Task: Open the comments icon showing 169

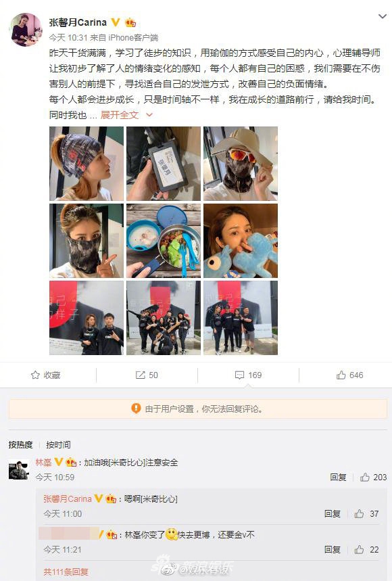Action: pos(248,375)
